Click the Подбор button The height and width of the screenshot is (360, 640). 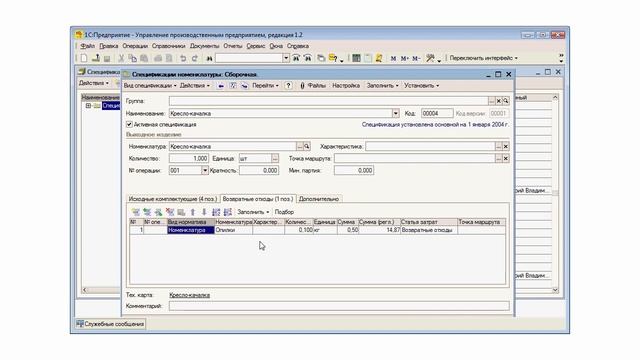click(284, 212)
